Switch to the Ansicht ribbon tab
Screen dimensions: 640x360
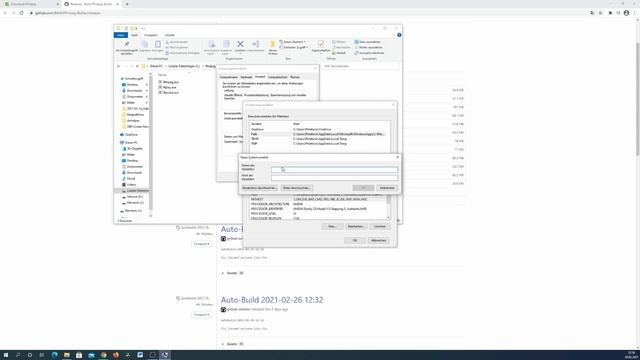(x=170, y=35)
